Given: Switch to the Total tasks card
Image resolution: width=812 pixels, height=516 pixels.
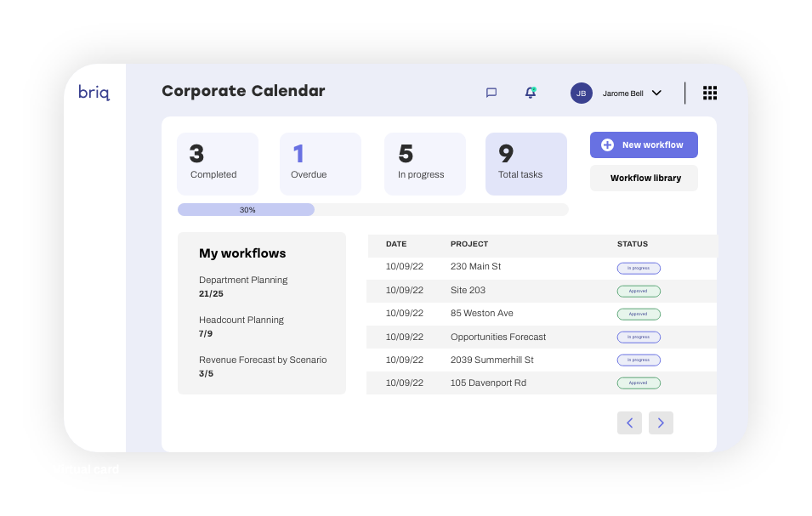Looking at the screenshot, I should [x=525, y=164].
